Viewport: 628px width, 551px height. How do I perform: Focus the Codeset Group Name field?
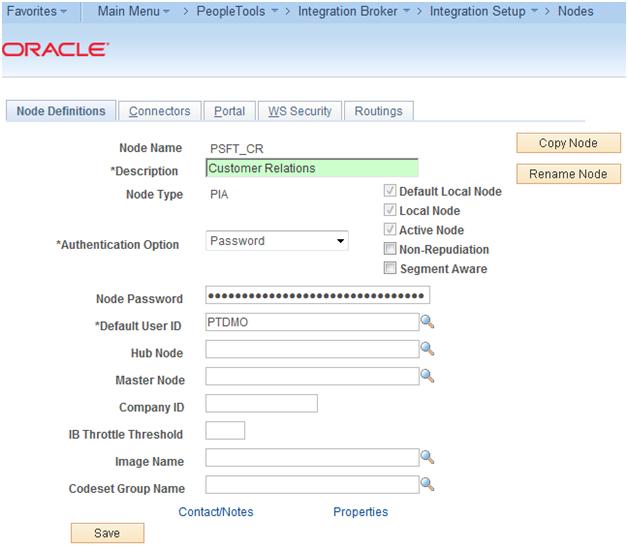(312, 485)
